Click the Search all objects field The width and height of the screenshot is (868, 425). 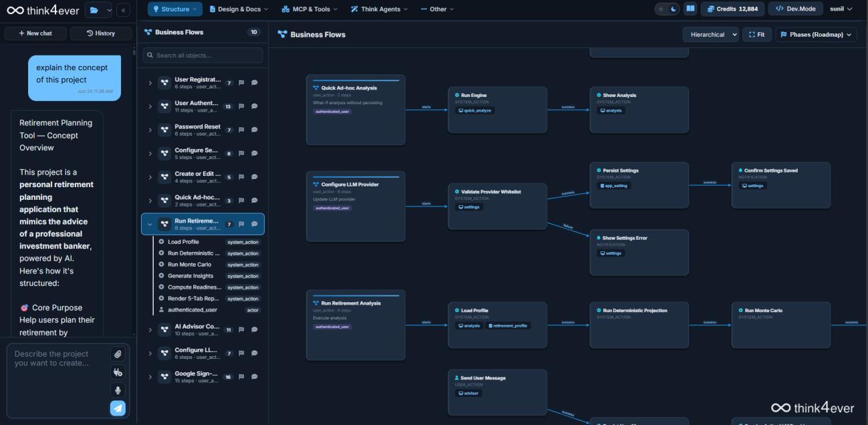[x=202, y=55]
